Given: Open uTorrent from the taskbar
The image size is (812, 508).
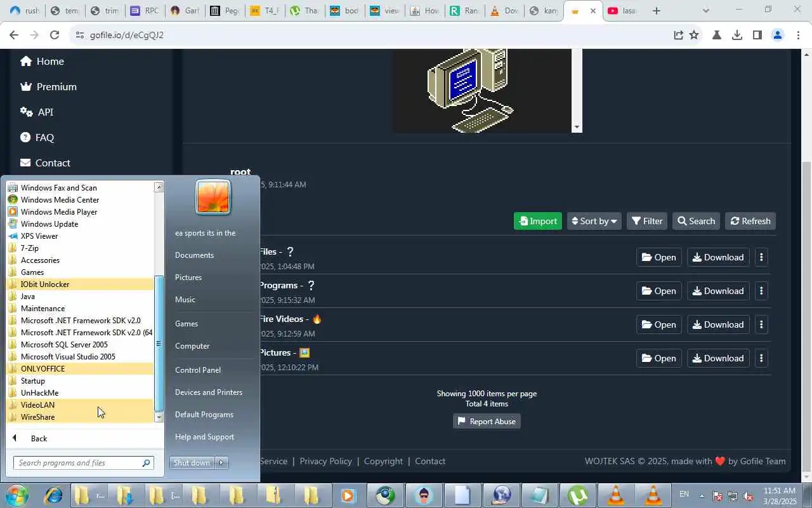Looking at the screenshot, I should [577, 495].
